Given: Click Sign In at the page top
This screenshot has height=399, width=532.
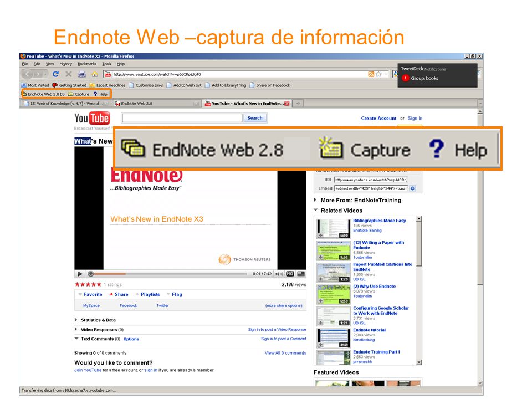Looking at the screenshot, I should (415, 119).
